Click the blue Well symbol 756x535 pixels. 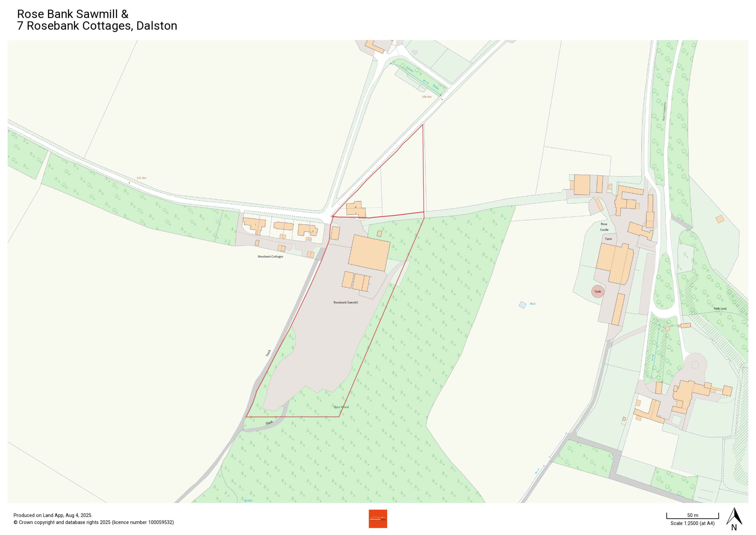click(x=522, y=305)
